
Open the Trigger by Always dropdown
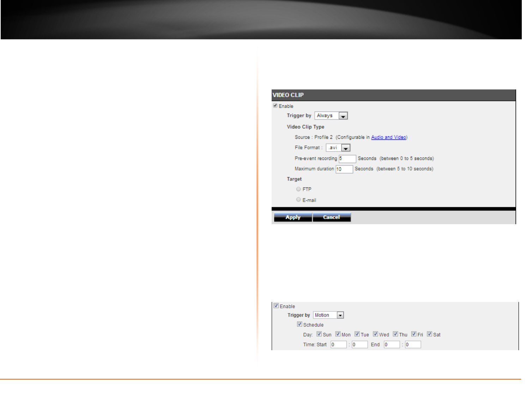tap(331, 115)
